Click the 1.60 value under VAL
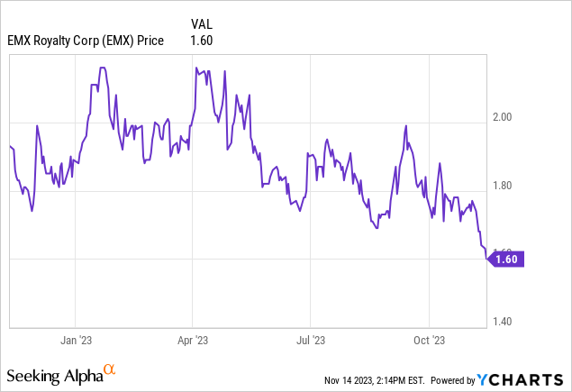 [202, 41]
